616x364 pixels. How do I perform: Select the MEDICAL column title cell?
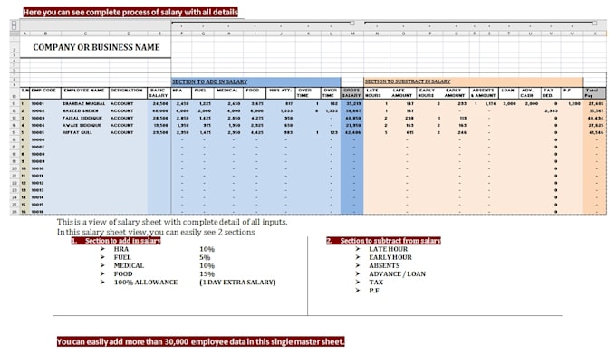coord(228,93)
